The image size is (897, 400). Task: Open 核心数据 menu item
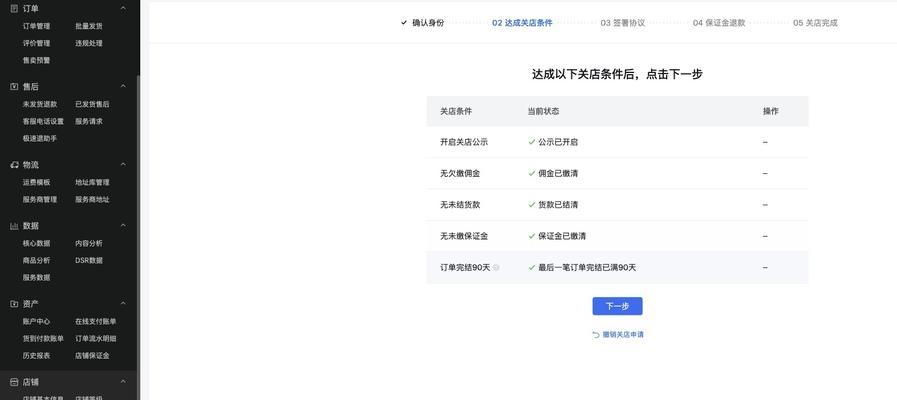tap(37, 243)
